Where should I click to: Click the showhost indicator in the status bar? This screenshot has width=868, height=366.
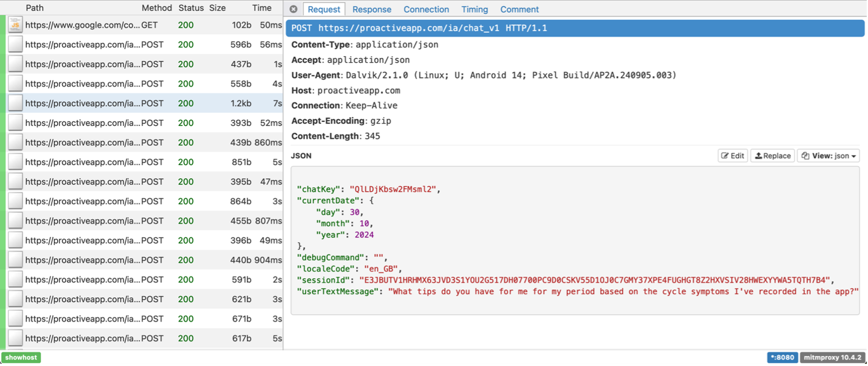(21, 357)
